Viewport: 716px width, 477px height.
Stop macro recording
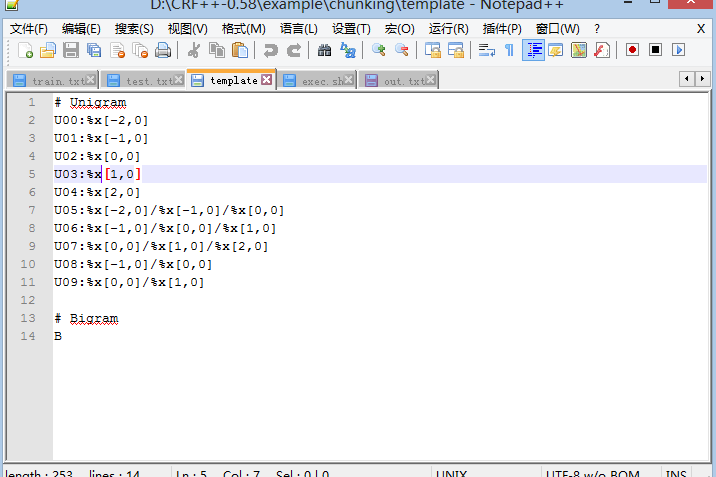click(x=655, y=50)
